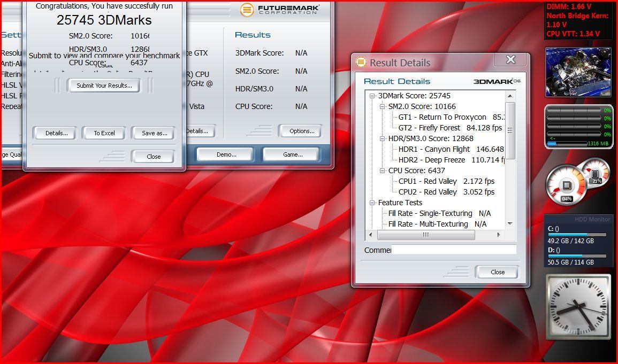
Task: Click Save as... button
Action: pyautogui.click(x=154, y=133)
